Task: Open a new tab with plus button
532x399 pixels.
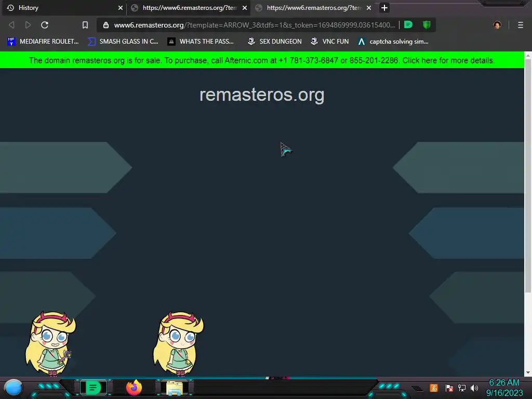Action: (384, 8)
